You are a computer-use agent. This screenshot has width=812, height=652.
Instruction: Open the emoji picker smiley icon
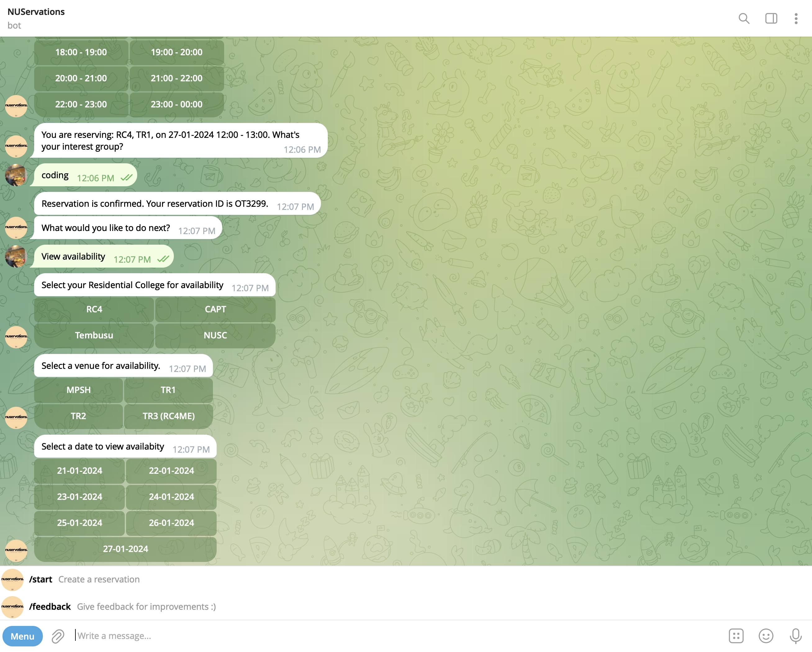point(765,636)
